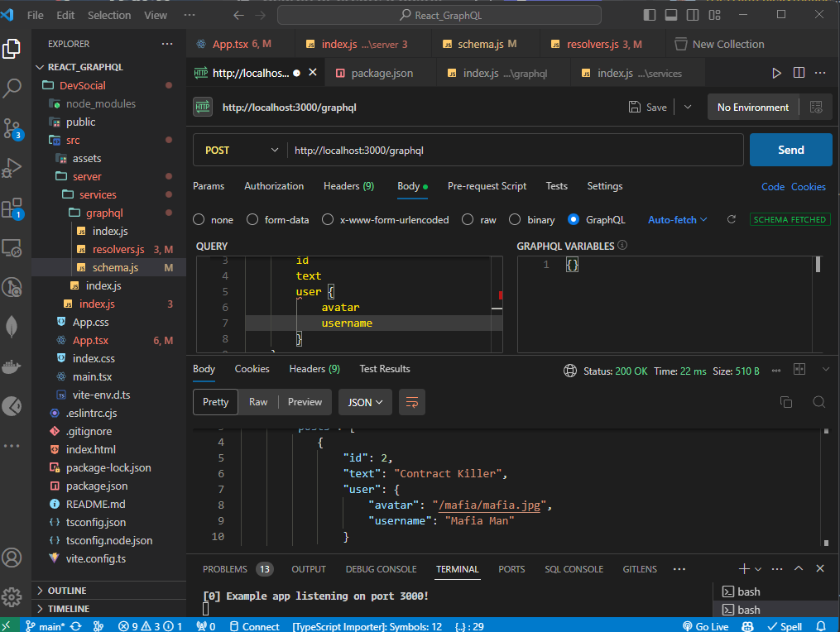This screenshot has width=840, height=632.
Task: Select the form-data body type
Action: tap(252, 219)
